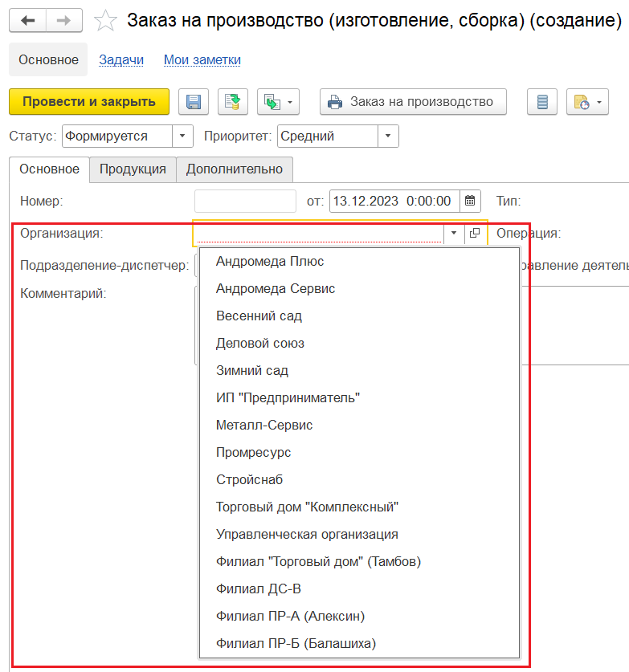Select Промресурс entry
Viewport: 629px width, 672px height.
359,453
